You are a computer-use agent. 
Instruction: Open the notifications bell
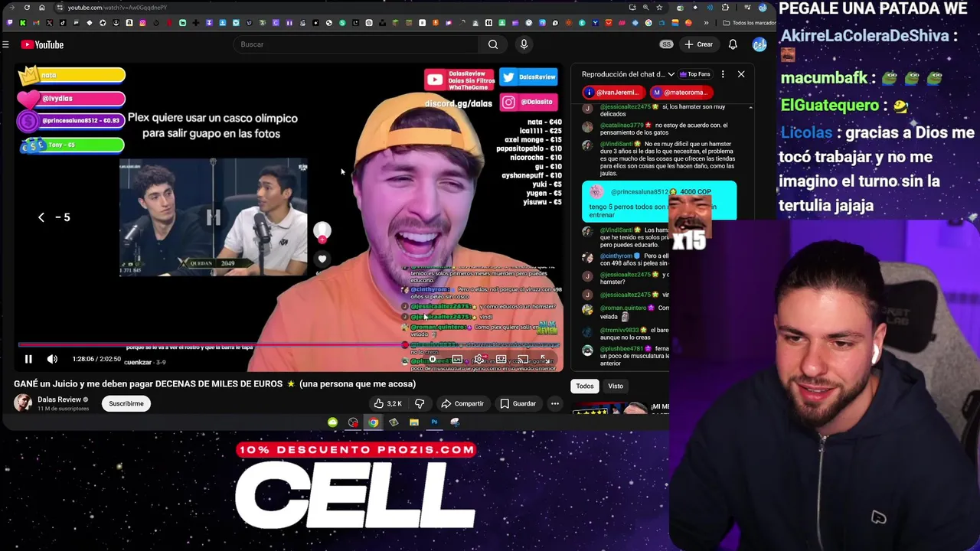(733, 44)
